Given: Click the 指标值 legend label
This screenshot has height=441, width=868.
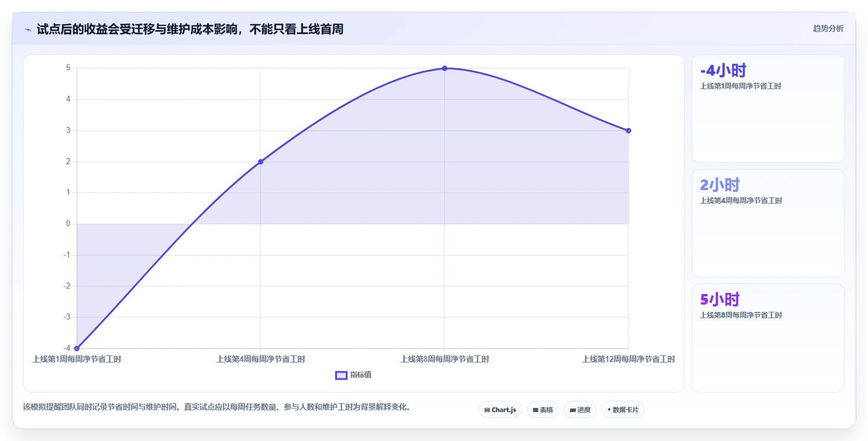Looking at the screenshot, I should (x=361, y=375).
